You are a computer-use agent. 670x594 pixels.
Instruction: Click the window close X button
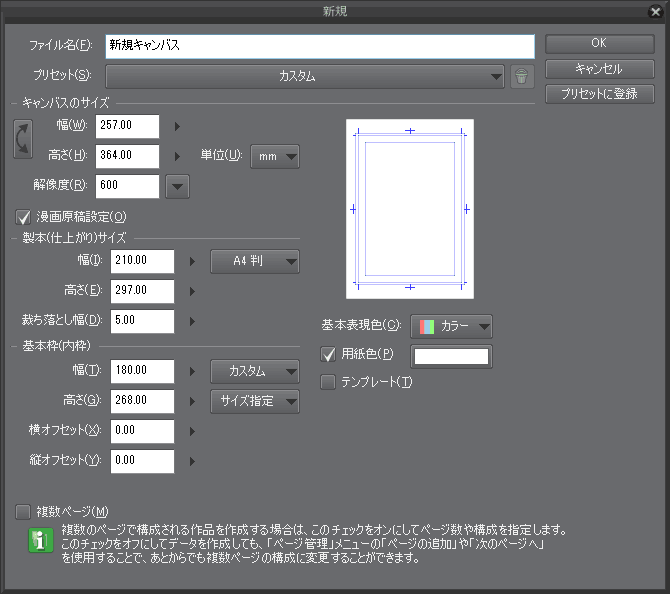pyautogui.click(x=656, y=10)
